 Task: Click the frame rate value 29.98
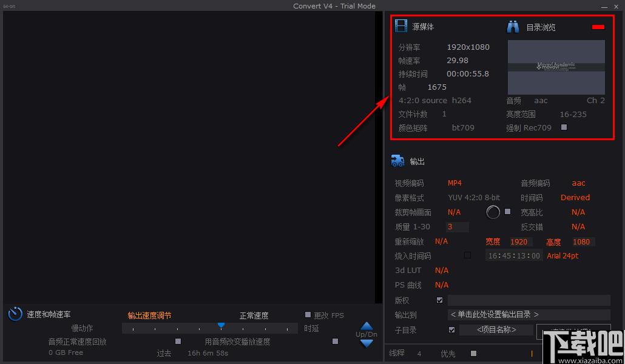457,60
